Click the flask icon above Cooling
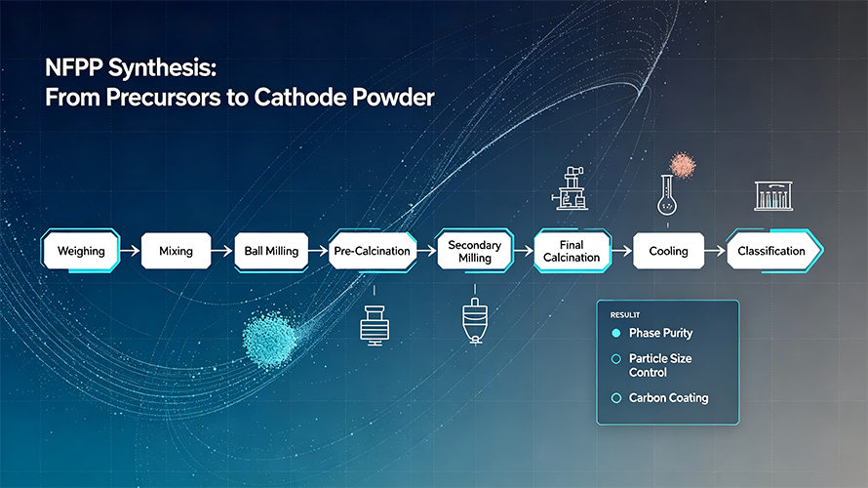 [x=667, y=195]
